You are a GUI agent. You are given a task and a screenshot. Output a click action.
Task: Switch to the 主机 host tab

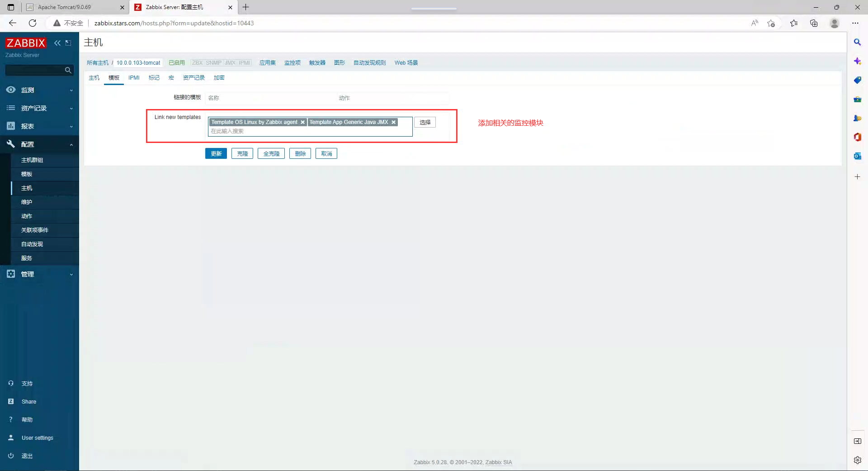(x=94, y=78)
